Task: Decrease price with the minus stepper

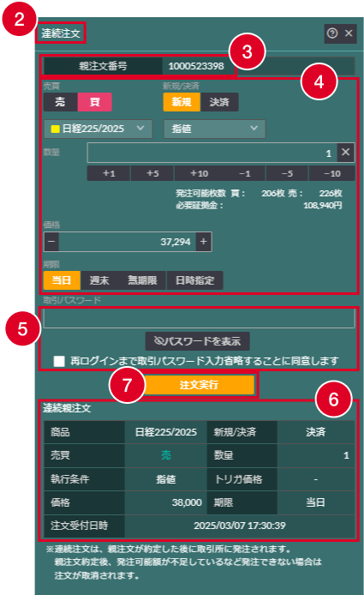Action: coord(51,242)
